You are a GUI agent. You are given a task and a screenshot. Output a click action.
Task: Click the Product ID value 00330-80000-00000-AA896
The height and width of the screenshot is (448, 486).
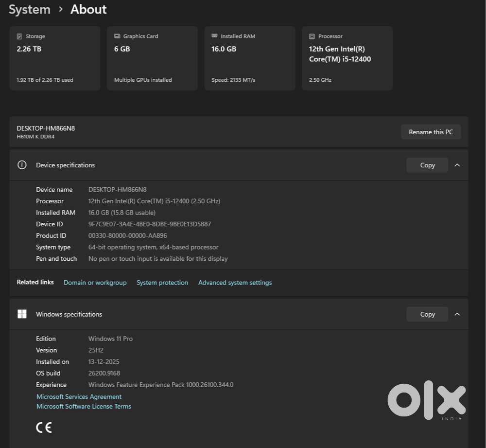click(x=128, y=235)
